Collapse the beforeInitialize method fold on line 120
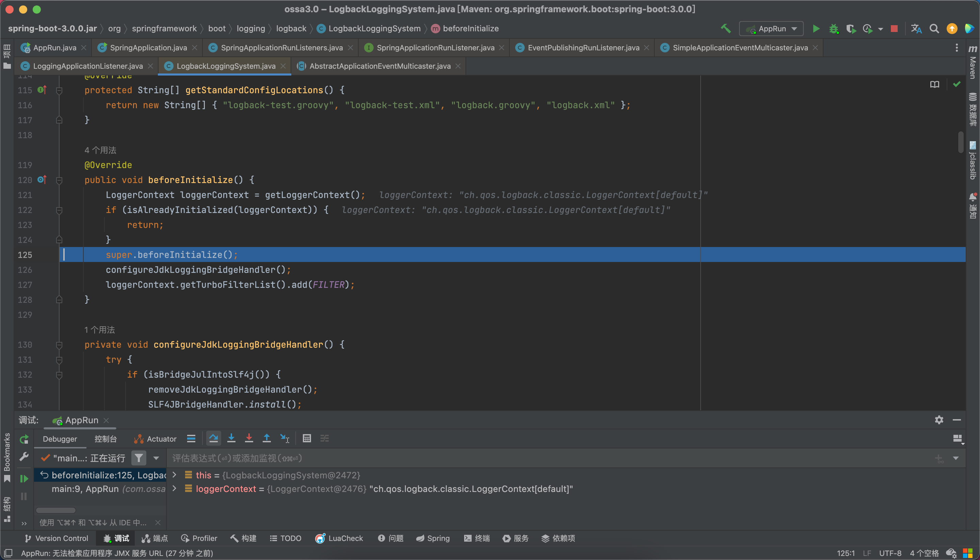The image size is (980, 560). pyautogui.click(x=59, y=180)
